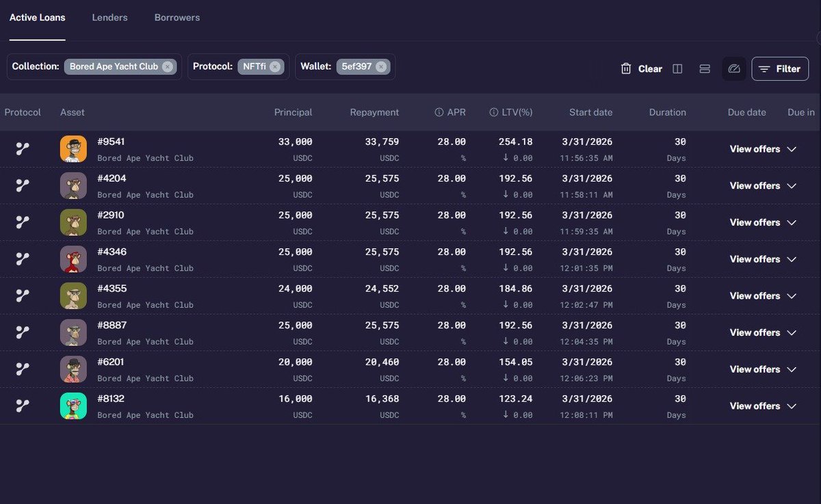Open the Lenders tab
The width and height of the screenshot is (821, 504).
(109, 18)
